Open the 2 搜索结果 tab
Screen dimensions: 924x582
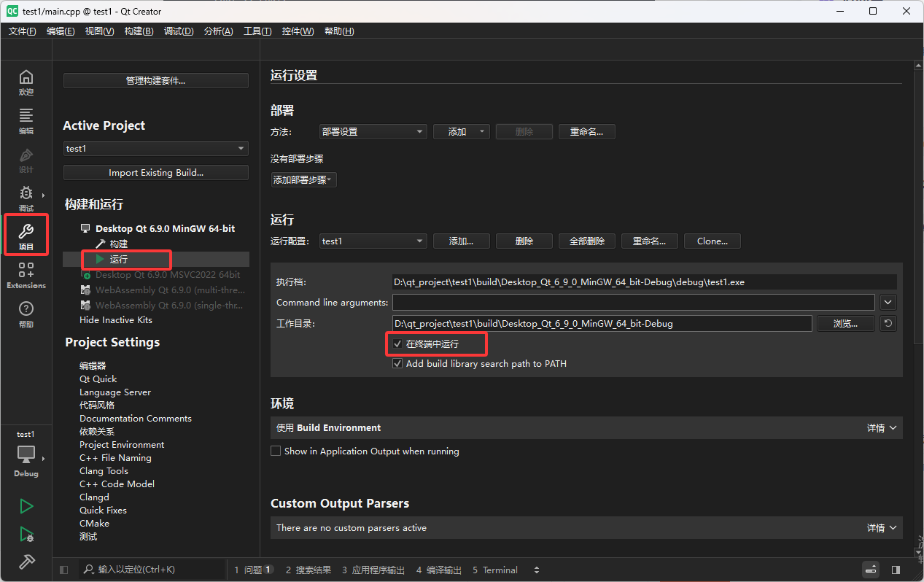[x=308, y=570]
